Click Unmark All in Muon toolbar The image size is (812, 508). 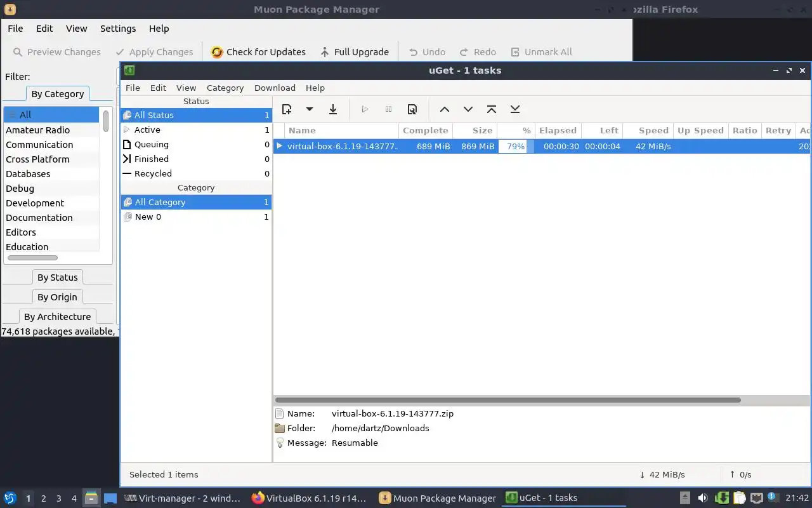click(541, 52)
